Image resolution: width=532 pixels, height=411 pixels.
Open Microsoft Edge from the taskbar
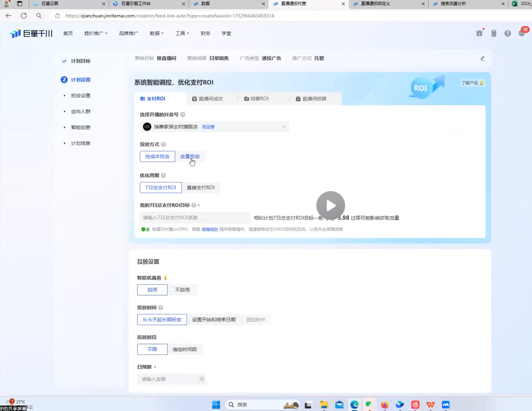point(354,404)
